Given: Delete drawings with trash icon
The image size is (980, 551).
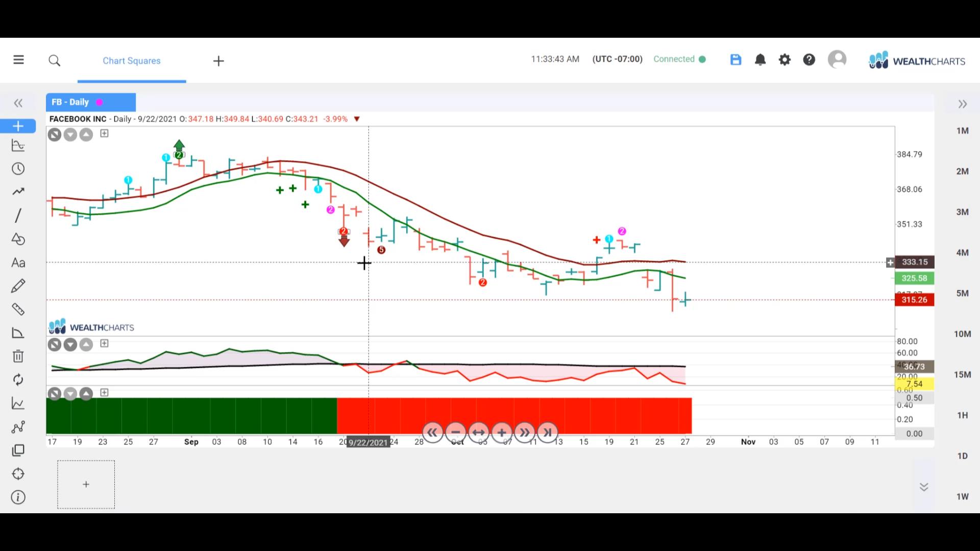Looking at the screenshot, I should click(18, 356).
